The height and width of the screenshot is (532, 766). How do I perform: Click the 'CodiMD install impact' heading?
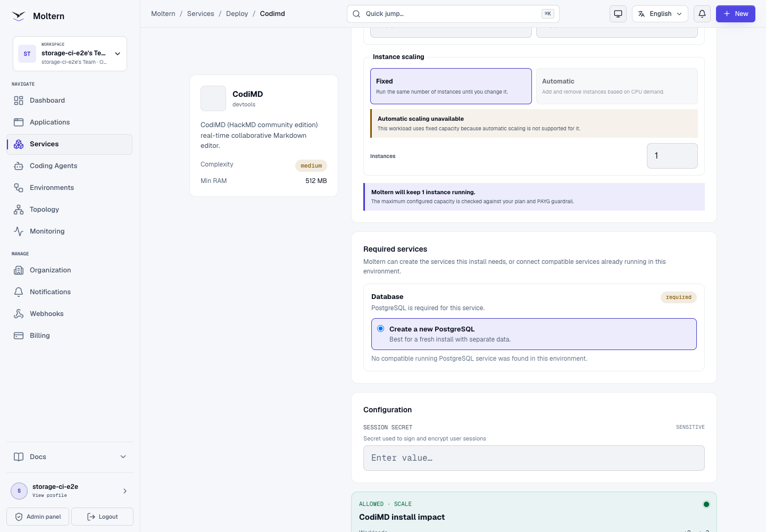pos(402,517)
